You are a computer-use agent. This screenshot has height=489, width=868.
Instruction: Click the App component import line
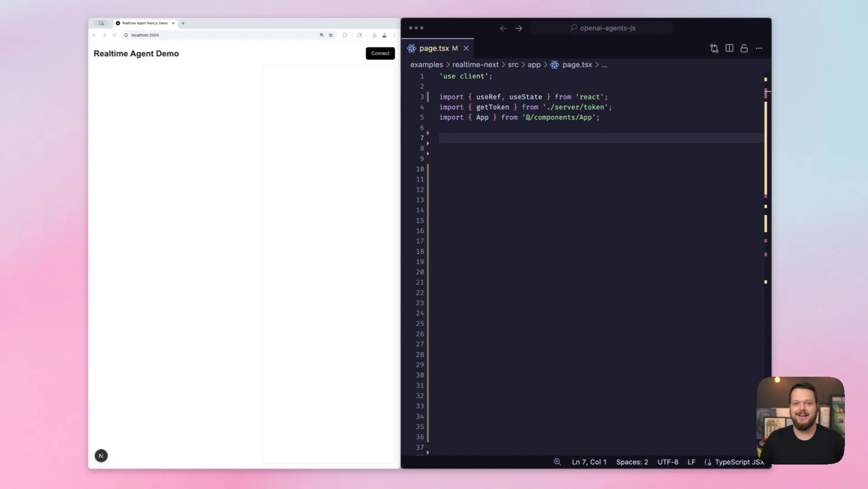pos(519,118)
